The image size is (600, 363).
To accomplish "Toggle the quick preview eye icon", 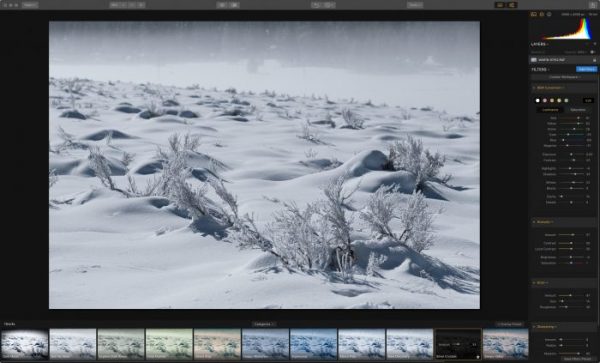I will (222, 5).
